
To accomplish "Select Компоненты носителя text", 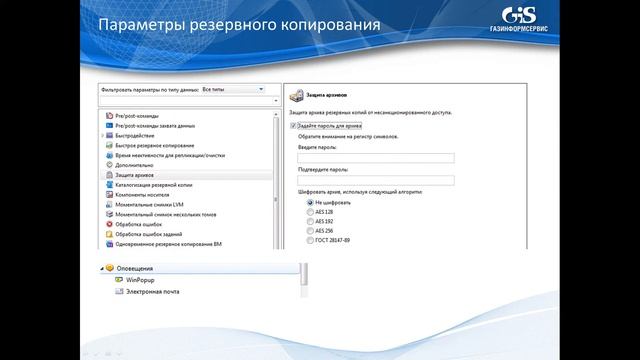I will (x=142, y=195).
